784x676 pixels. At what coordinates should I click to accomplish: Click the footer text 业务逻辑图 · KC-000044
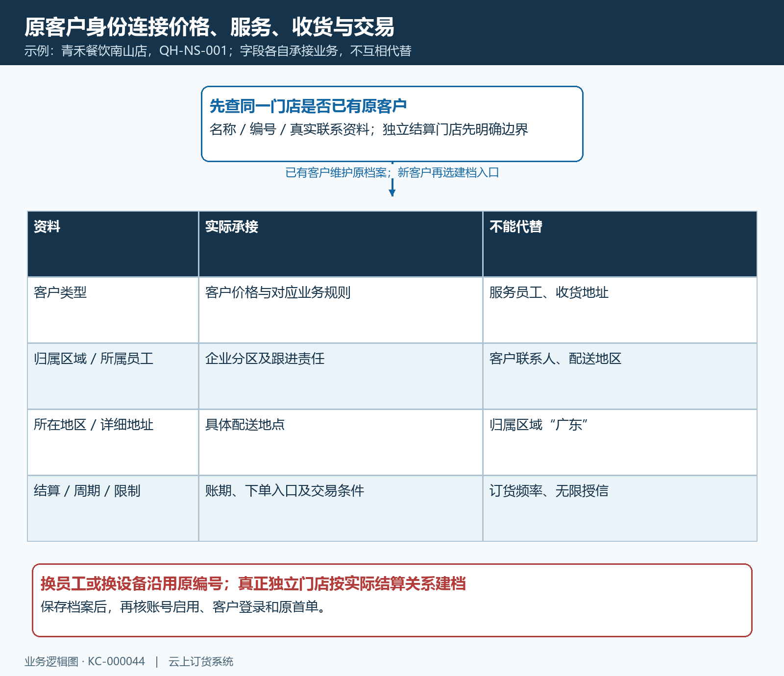pyautogui.click(x=85, y=661)
